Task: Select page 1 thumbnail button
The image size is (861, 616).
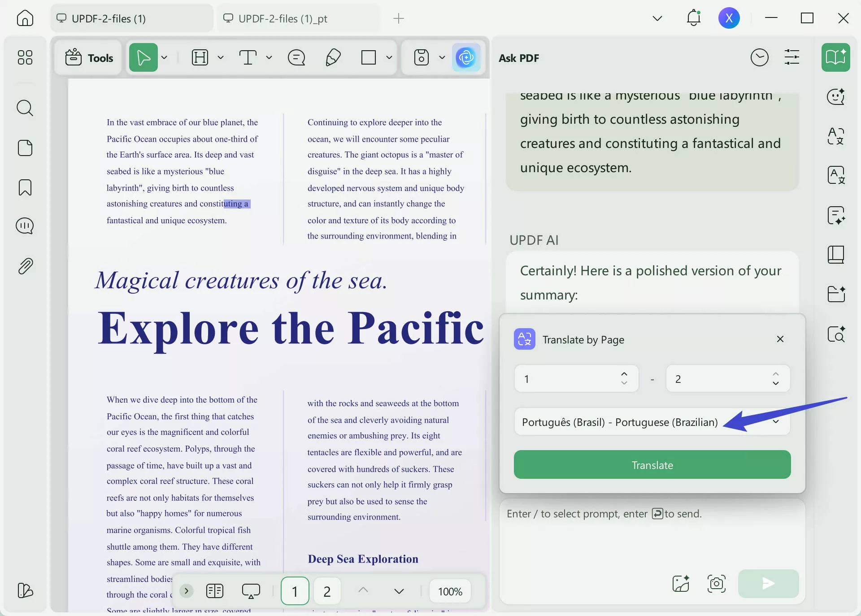Action: (295, 591)
